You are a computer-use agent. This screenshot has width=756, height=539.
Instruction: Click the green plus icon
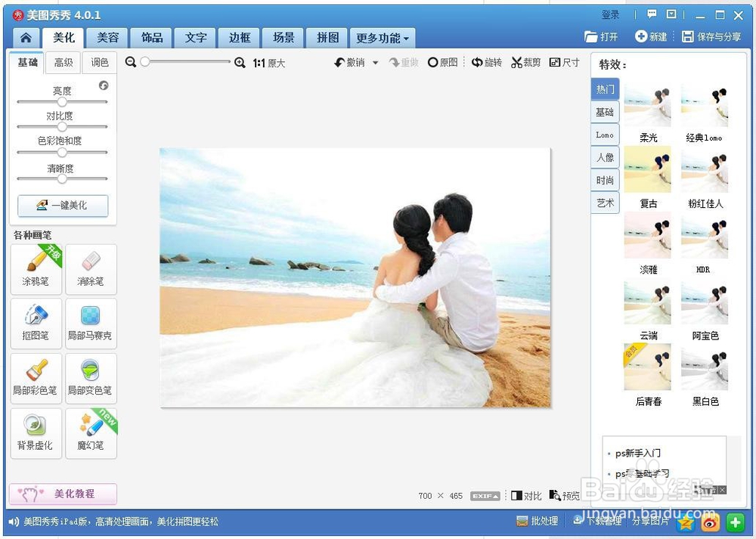[735, 522]
